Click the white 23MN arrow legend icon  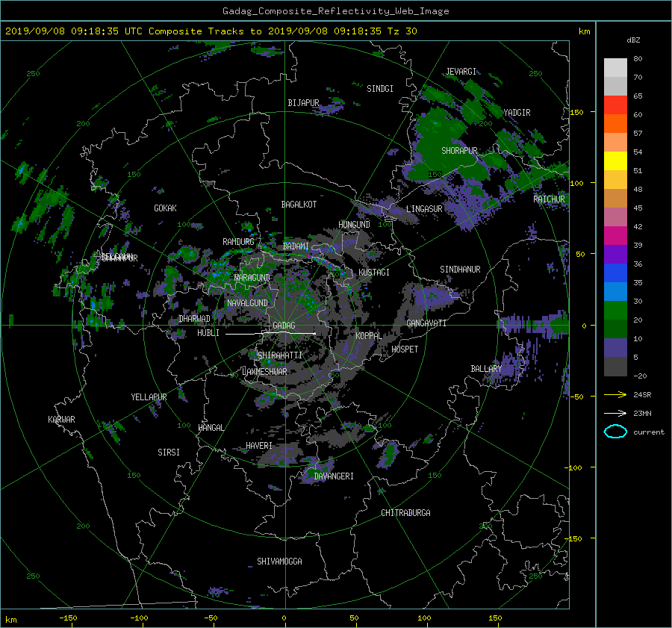pyautogui.click(x=615, y=413)
